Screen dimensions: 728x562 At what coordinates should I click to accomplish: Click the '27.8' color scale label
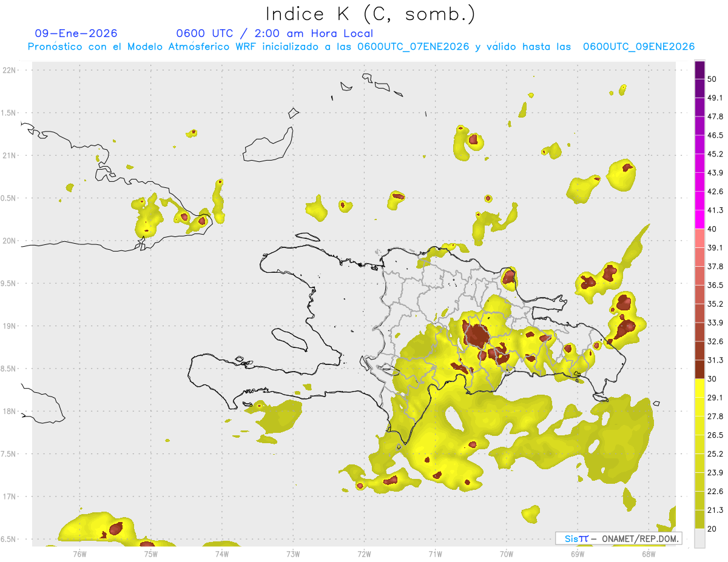coord(715,416)
